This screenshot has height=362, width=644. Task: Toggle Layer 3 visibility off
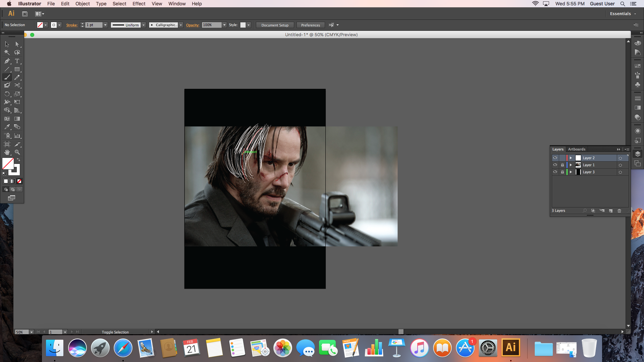[555, 172]
